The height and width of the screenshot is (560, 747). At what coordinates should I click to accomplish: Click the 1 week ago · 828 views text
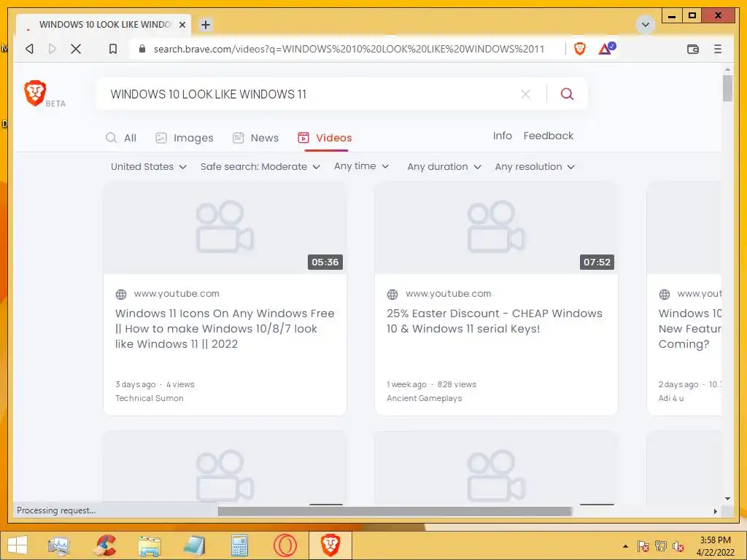[x=431, y=384]
